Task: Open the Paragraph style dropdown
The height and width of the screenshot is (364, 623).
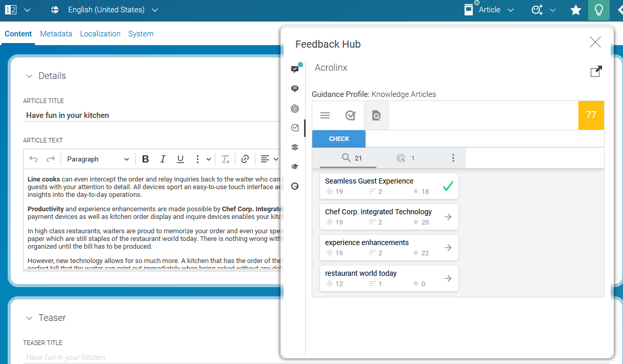Action: pyautogui.click(x=97, y=159)
